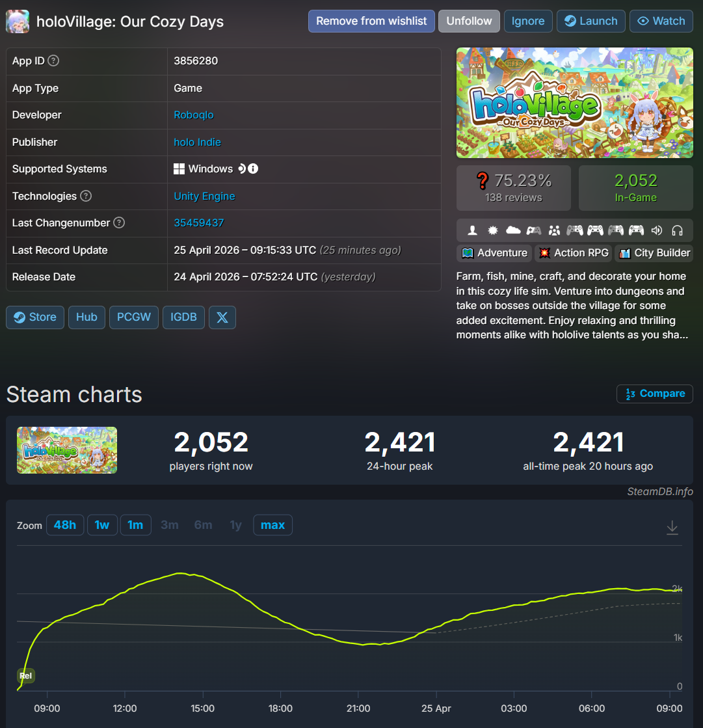The image size is (703, 728).
Task: Select the Action RPG tag
Action: (573, 253)
